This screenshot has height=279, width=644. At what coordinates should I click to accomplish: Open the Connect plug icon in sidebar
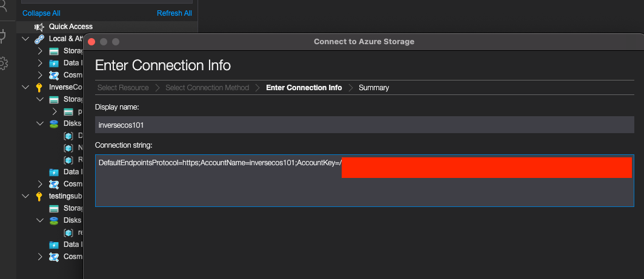pos(3,36)
